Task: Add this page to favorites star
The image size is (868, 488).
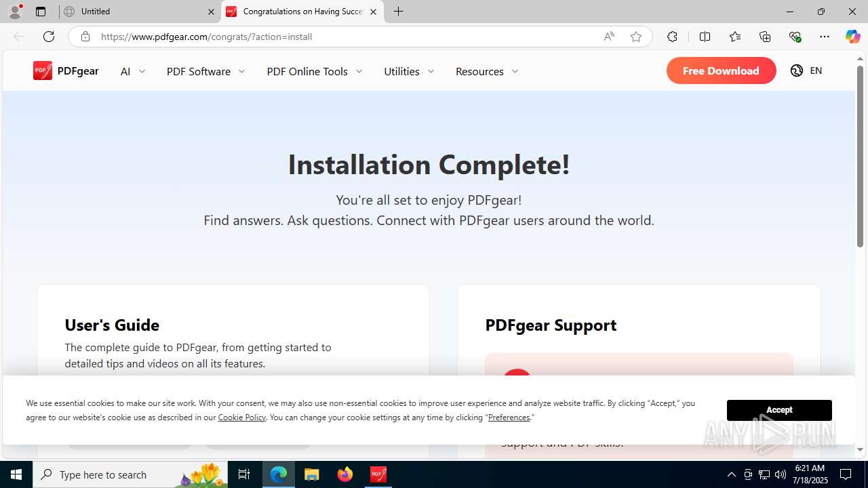Action: coord(636,37)
